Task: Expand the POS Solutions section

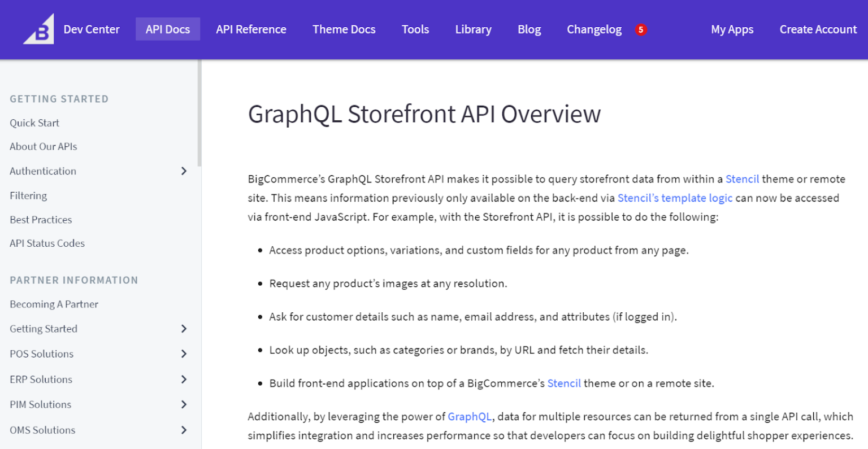Action: coord(184,354)
